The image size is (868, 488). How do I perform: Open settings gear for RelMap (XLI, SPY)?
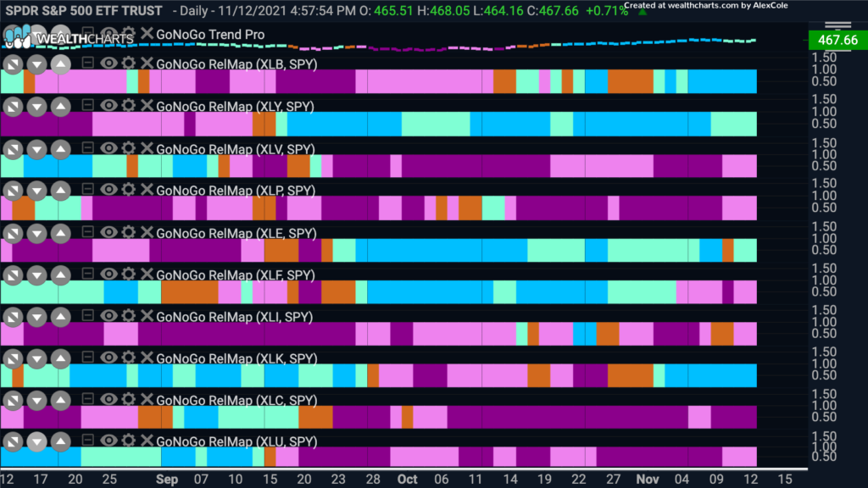pos(128,315)
